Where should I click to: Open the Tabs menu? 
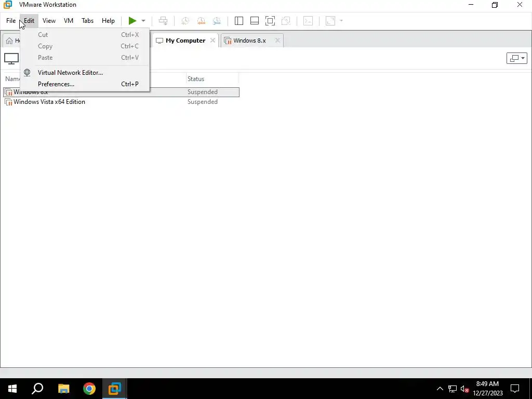click(x=87, y=21)
